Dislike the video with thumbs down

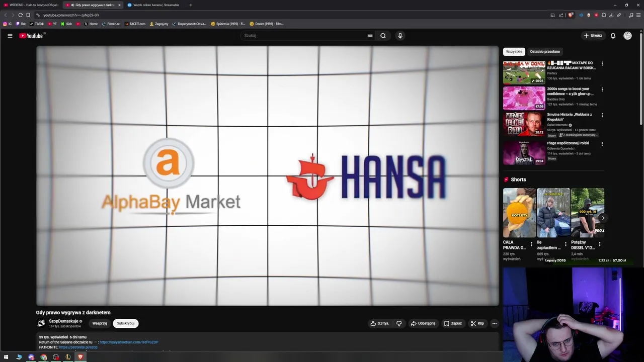point(399,323)
